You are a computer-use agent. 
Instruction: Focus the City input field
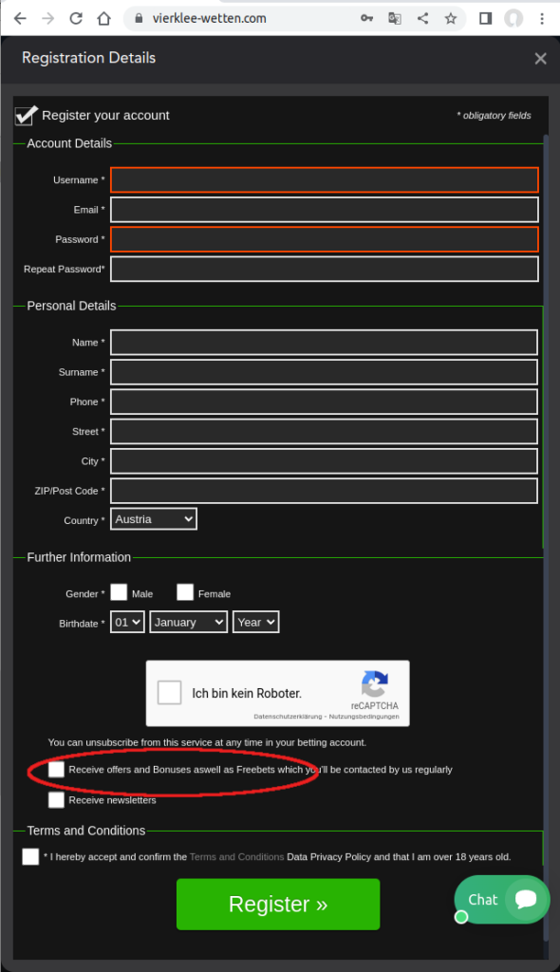(325, 461)
